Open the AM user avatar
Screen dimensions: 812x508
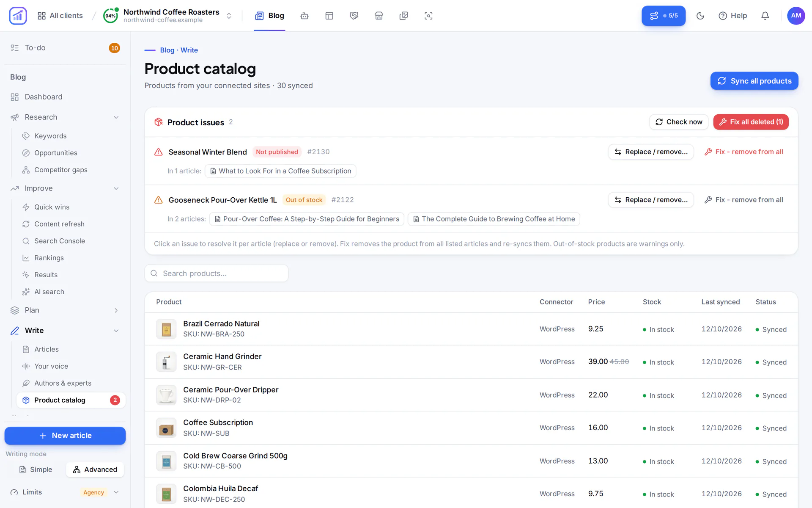coord(796,16)
